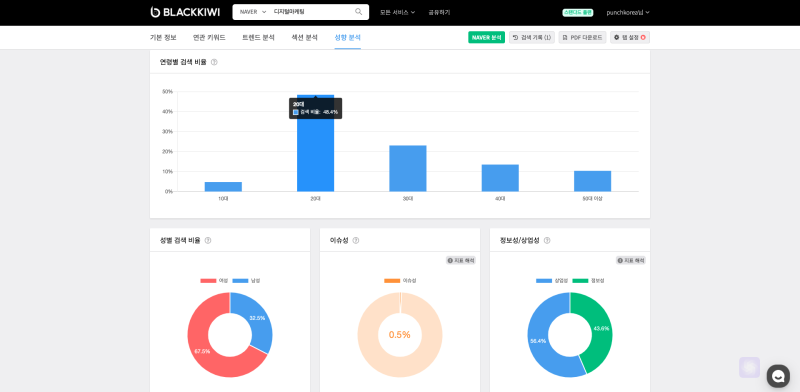Click the 50% y-axis label
The width and height of the screenshot is (800, 392).
coord(167,92)
